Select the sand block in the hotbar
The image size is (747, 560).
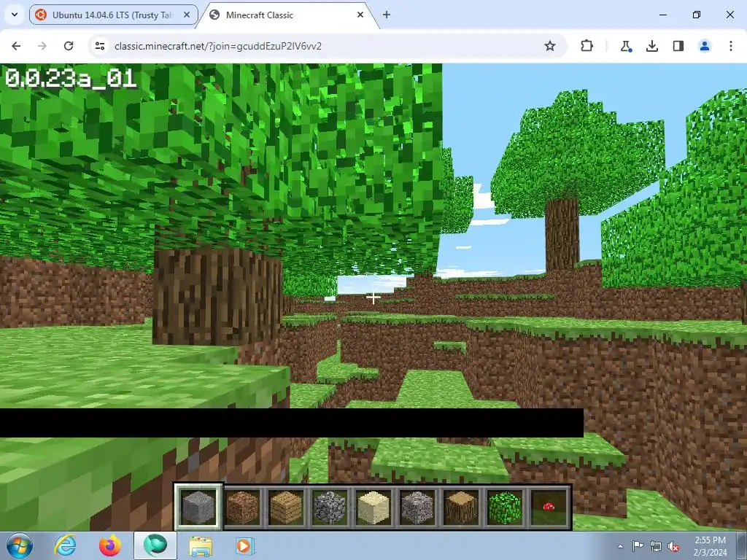tap(373, 507)
